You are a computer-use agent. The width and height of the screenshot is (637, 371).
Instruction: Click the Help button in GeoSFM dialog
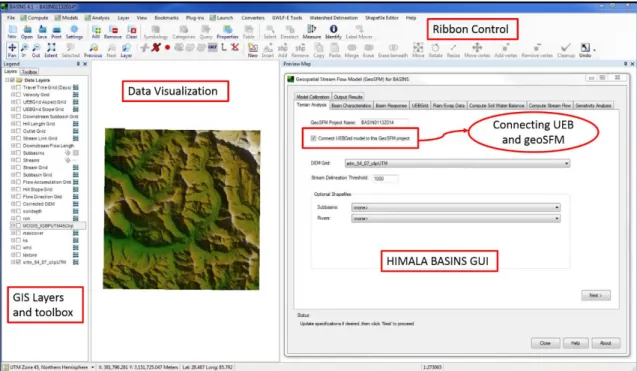tap(575, 343)
